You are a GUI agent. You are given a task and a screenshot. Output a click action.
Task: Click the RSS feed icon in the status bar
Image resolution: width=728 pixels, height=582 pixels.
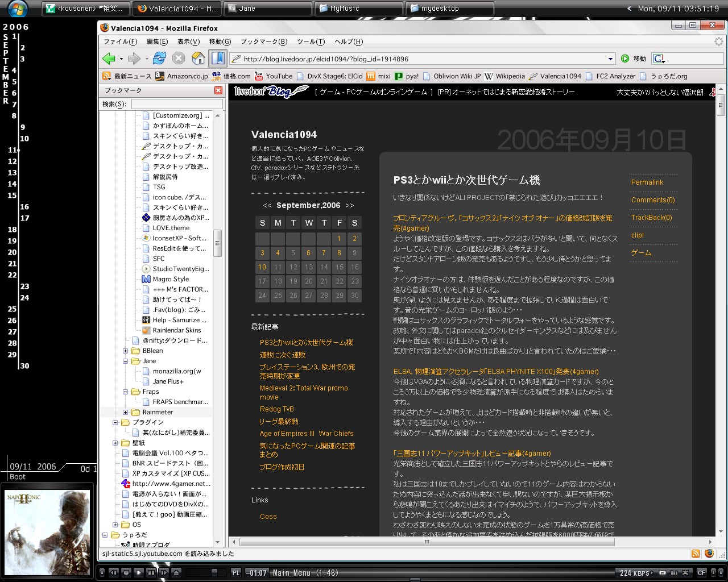[696, 554]
